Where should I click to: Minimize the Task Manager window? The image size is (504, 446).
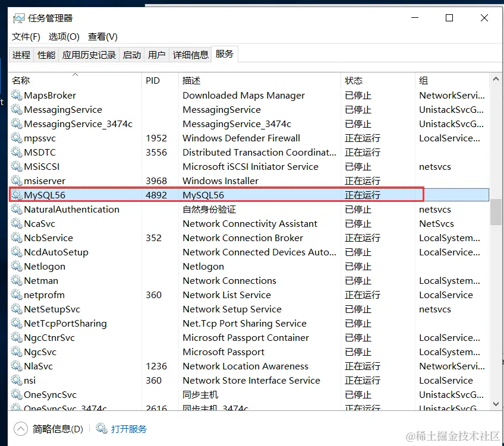click(415, 18)
